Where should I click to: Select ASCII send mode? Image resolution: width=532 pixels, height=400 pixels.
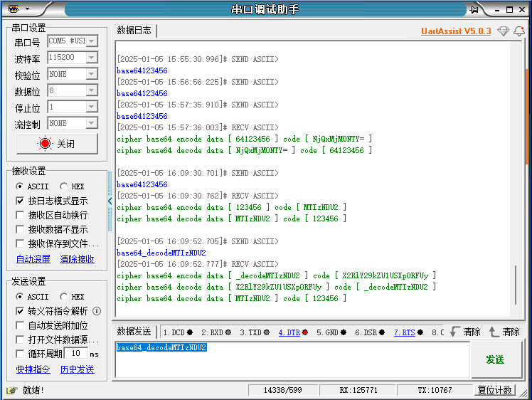(19, 297)
